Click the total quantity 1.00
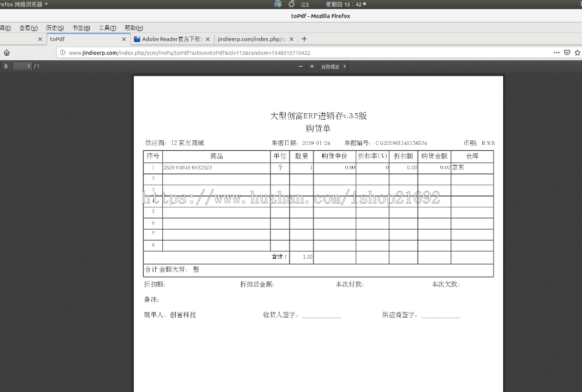 click(x=307, y=257)
